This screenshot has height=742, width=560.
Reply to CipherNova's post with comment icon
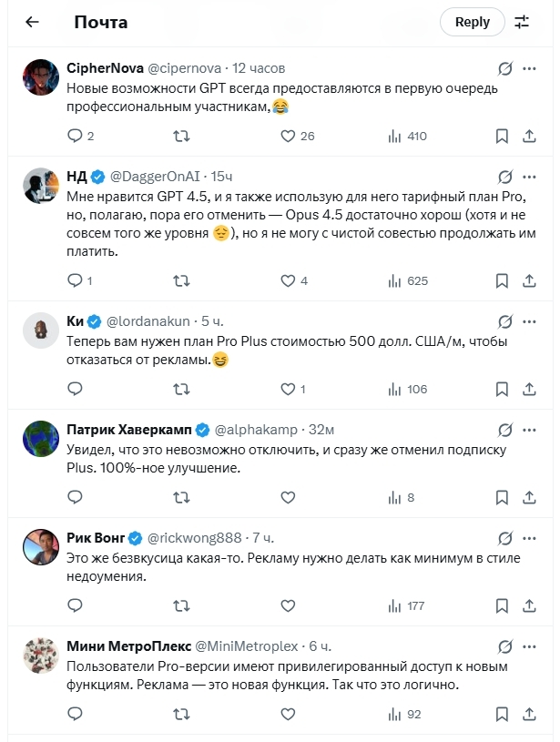click(x=76, y=136)
